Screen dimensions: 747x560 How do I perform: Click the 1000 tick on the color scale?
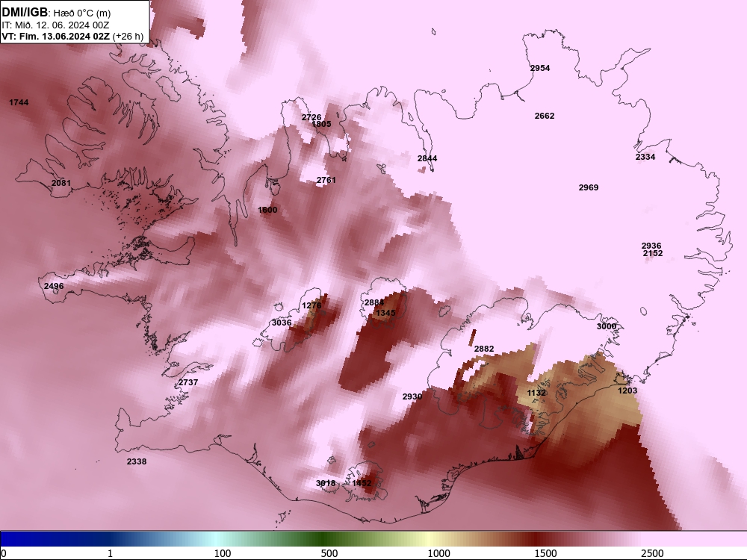(x=438, y=553)
